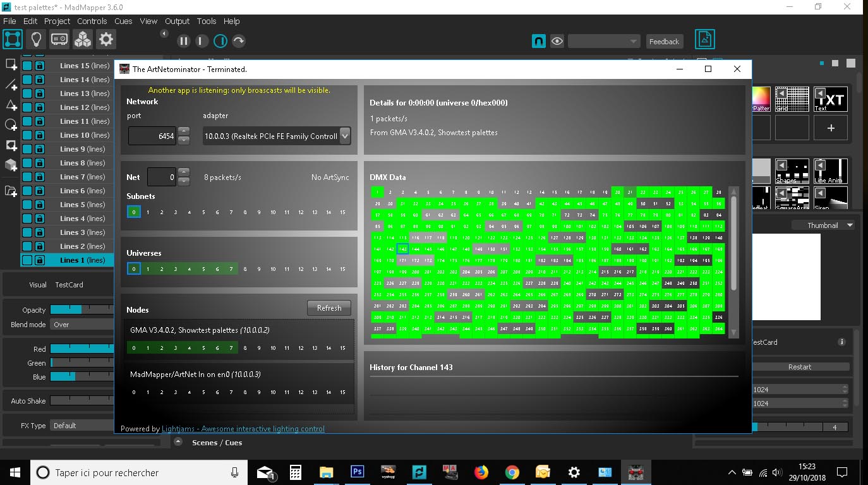Open the Lightjams link
This screenshot has height=485, width=868.
pos(243,429)
